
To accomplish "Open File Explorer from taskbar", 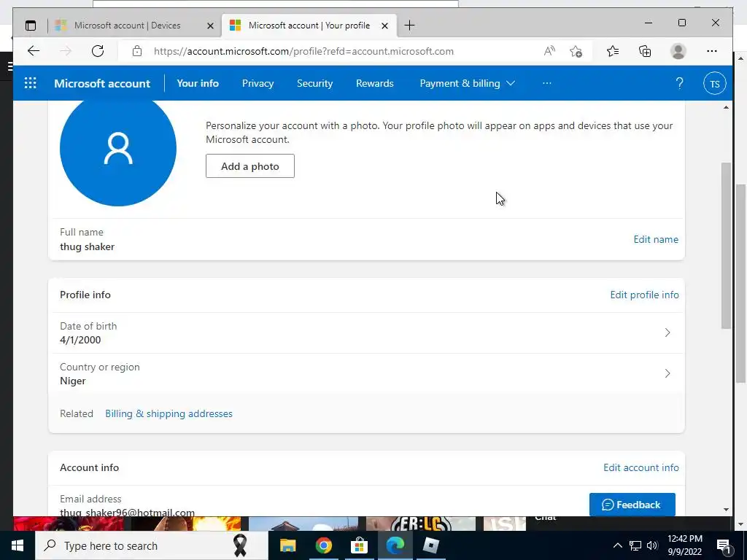I will point(287,545).
